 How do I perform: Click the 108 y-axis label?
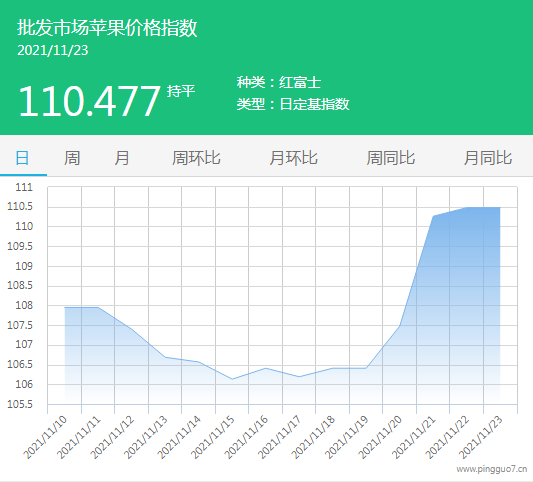pos(24,305)
